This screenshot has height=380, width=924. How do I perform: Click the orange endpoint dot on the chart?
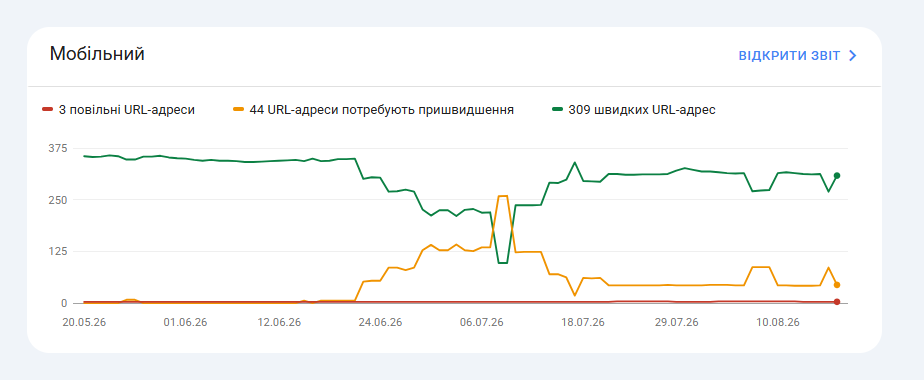coord(837,285)
